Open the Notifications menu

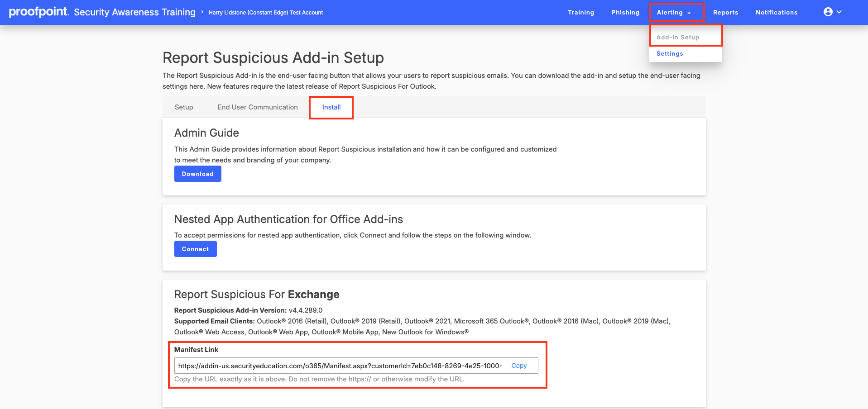(776, 12)
